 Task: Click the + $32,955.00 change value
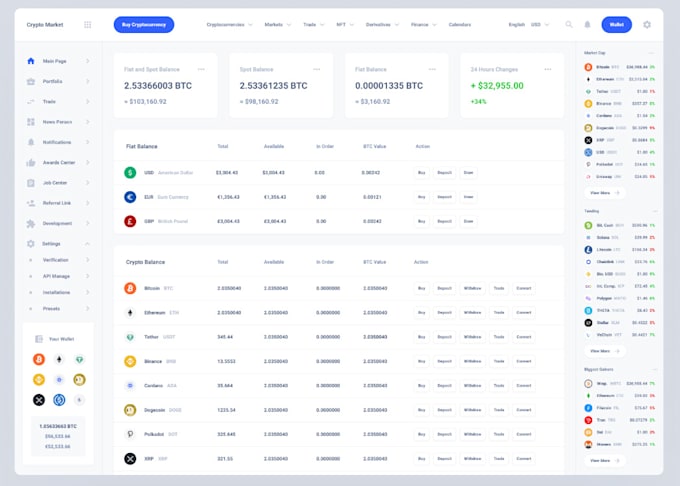(x=497, y=86)
